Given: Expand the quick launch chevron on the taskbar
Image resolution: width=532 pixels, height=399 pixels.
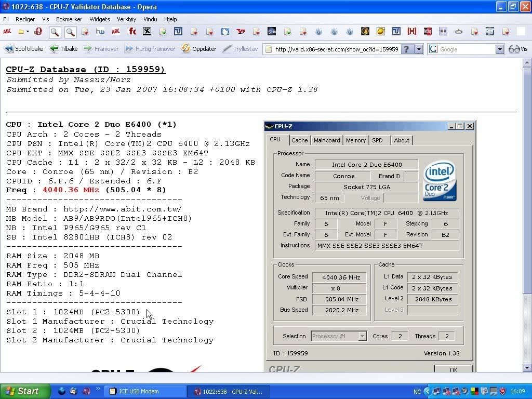Looking at the screenshot, I should click(98, 389).
